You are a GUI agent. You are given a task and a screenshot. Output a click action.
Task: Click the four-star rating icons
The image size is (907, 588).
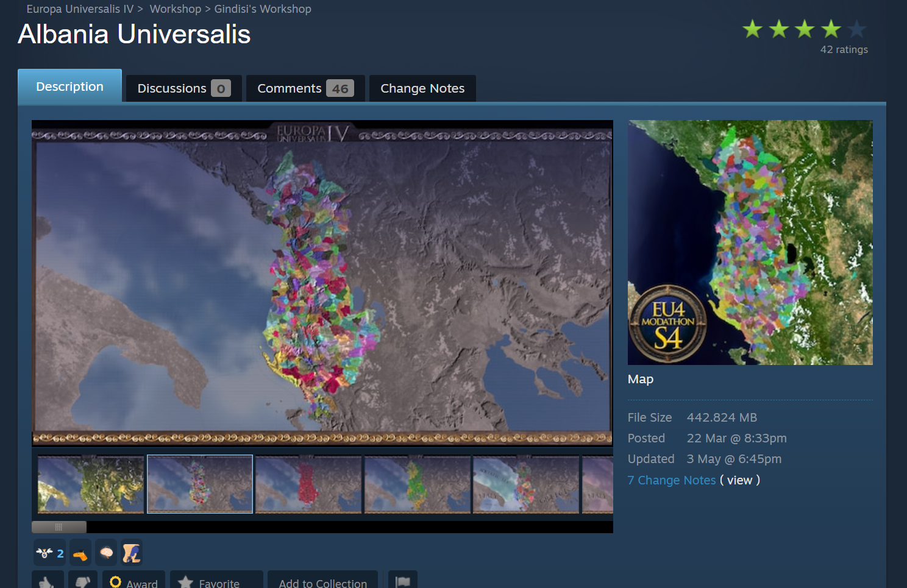point(805,29)
